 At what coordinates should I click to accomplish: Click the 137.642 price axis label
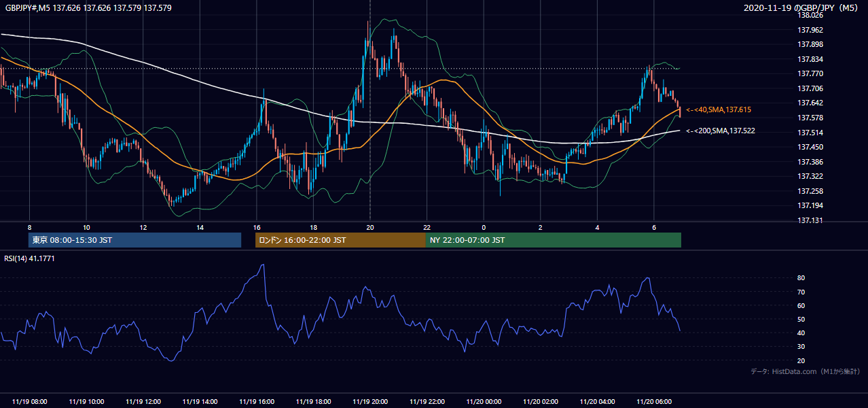(x=810, y=103)
